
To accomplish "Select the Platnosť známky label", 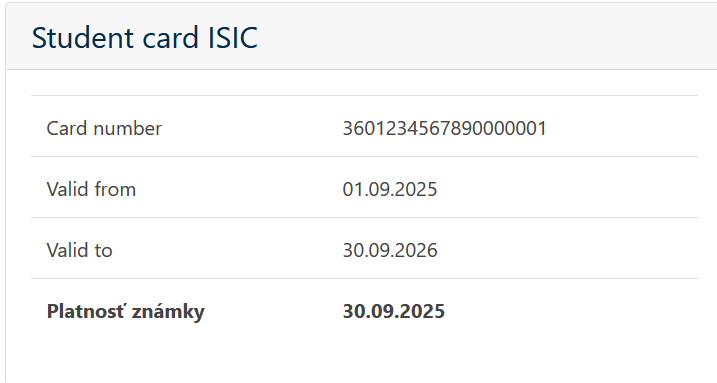I will (126, 312).
